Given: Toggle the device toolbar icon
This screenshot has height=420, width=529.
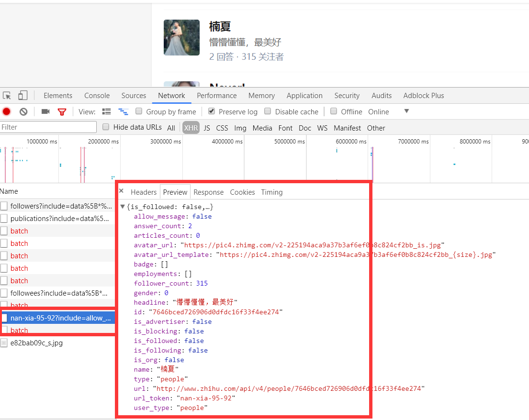Looking at the screenshot, I should (x=23, y=95).
